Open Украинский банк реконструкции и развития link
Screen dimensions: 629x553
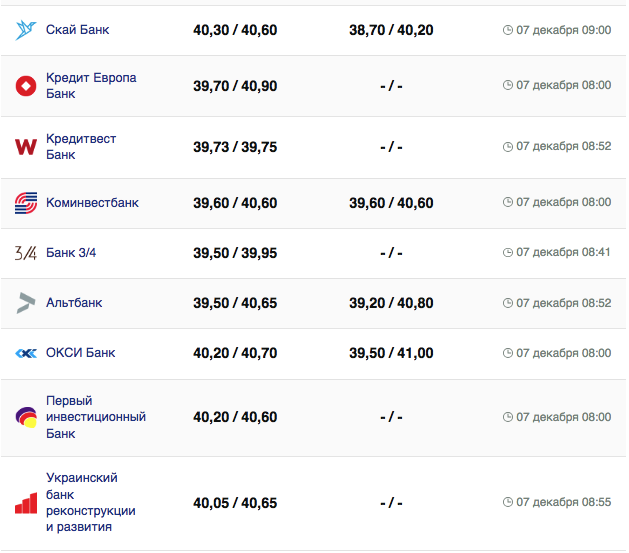point(91,503)
